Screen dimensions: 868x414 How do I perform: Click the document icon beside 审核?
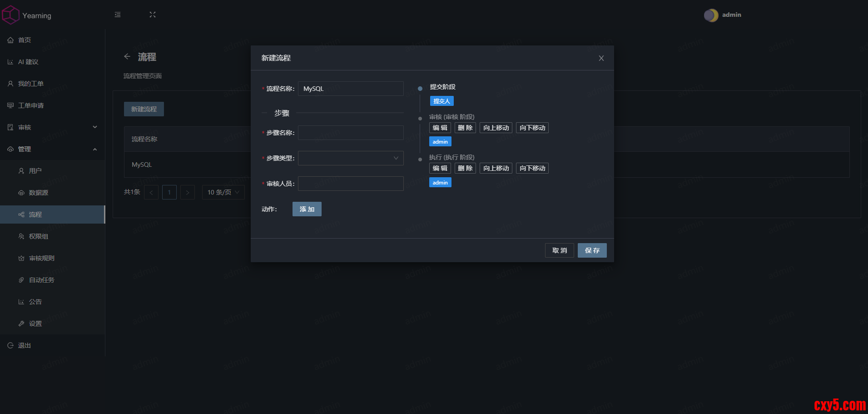coord(10,127)
